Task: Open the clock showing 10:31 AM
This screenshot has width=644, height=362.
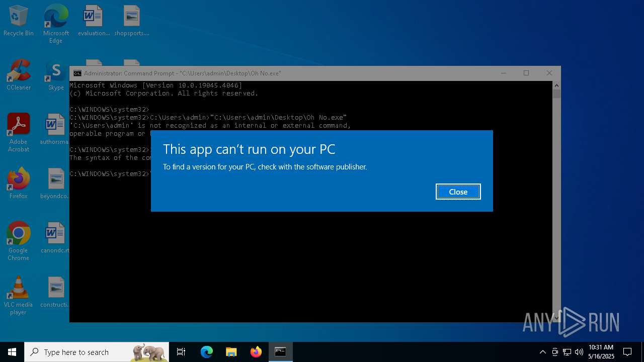Action: coord(601,352)
